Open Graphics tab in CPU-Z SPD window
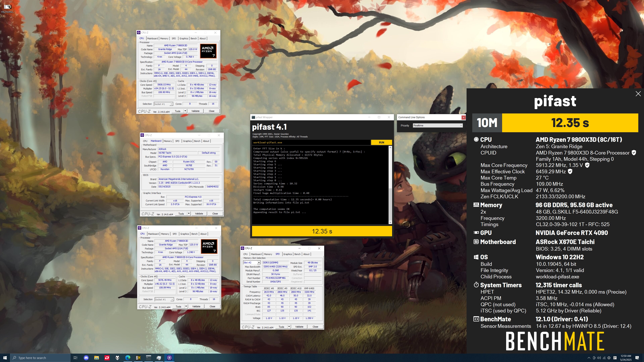Screen dimensions: 644x362 (x=287, y=254)
